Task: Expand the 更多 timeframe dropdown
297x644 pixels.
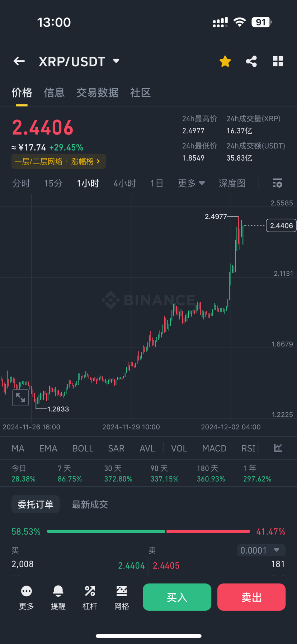Action: coord(192,183)
